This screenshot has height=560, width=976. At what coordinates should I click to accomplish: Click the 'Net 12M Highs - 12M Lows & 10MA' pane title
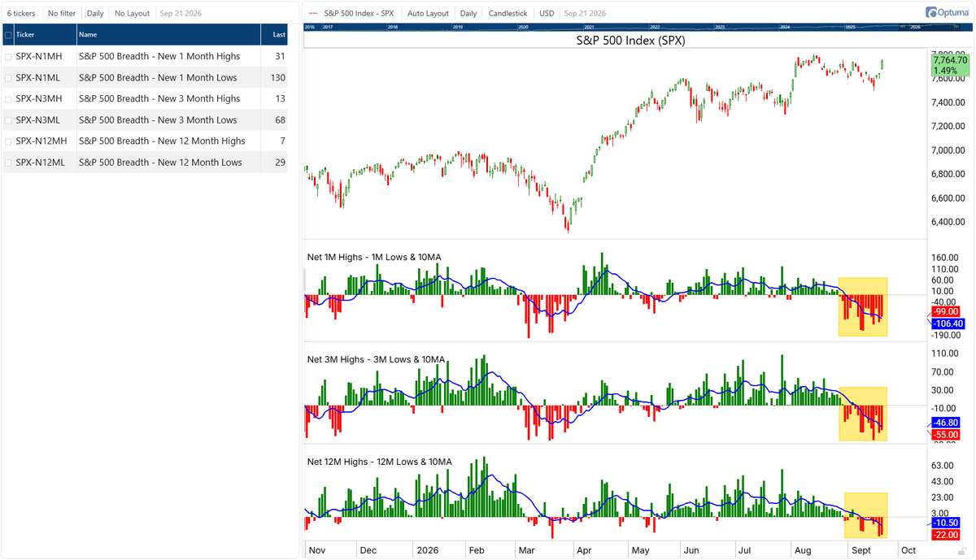click(x=380, y=462)
